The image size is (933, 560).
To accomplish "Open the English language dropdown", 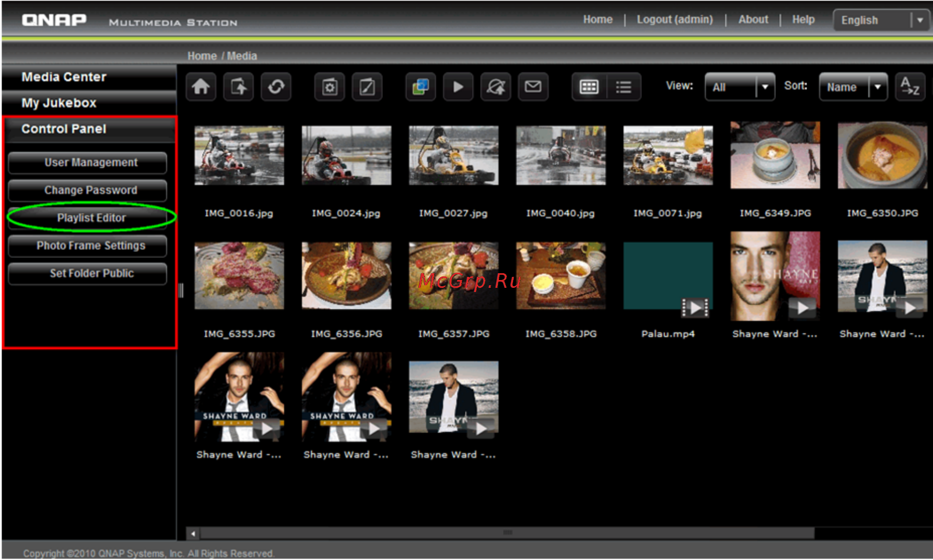I will coord(882,20).
